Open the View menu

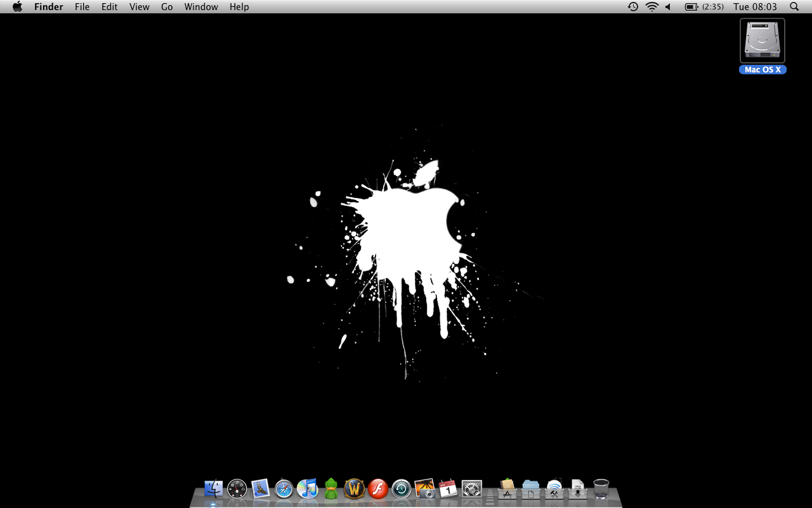[x=140, y=7]
